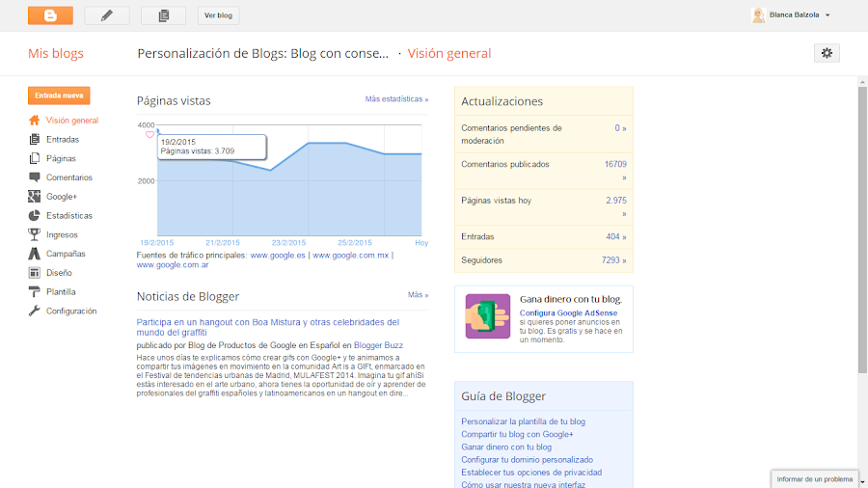
Task: Open Ganar dinero con tu blog guide
Action: (506, 447)
